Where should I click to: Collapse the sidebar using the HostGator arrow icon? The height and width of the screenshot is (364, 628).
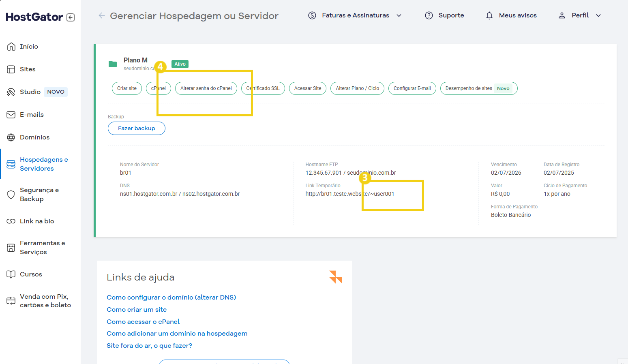click(x=71, y=17)
